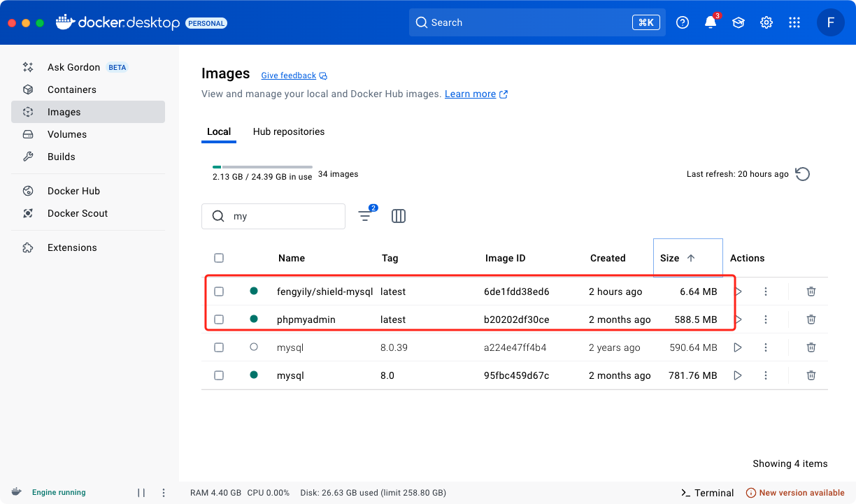This screenshot has width=856, height=504.
Task: Click image ID a224e47ff4b4
Action: click(515, 347)
